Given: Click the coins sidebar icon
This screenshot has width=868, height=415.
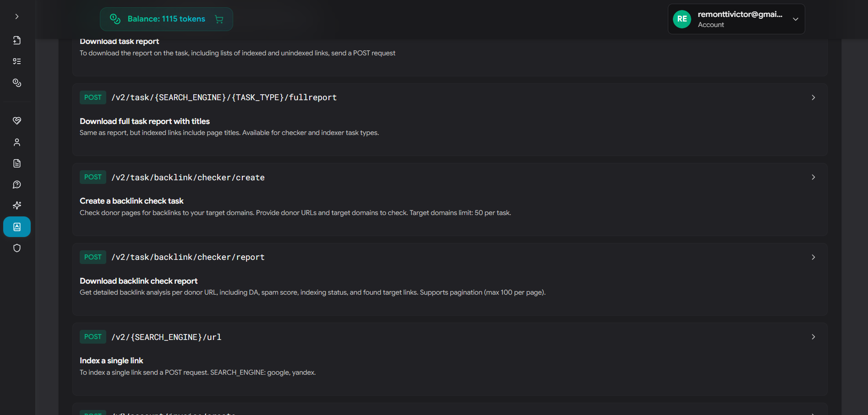Looking at the screenshot, I should click(x=17, y=83).
